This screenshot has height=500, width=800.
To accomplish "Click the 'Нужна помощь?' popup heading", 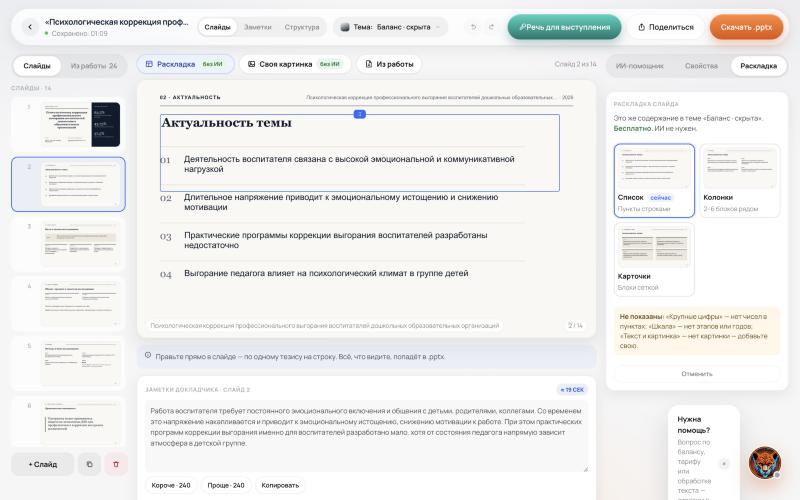I will pyautogui.click(x=693, y=424).
